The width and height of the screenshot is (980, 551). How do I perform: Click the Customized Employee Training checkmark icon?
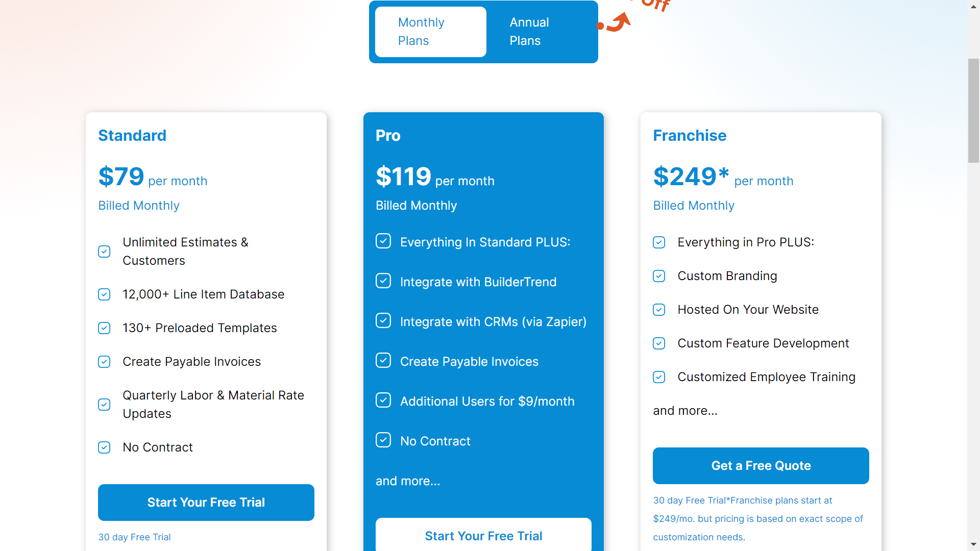click(659, 377)
